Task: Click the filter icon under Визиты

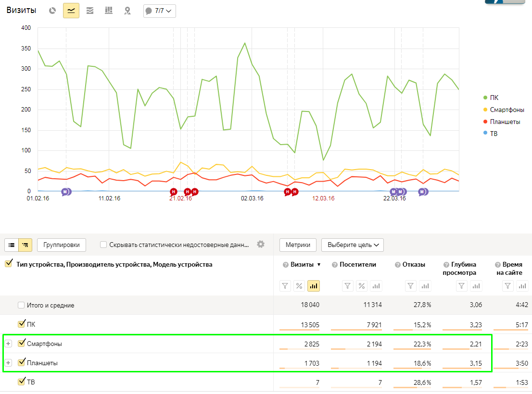Action: [286, 286]
